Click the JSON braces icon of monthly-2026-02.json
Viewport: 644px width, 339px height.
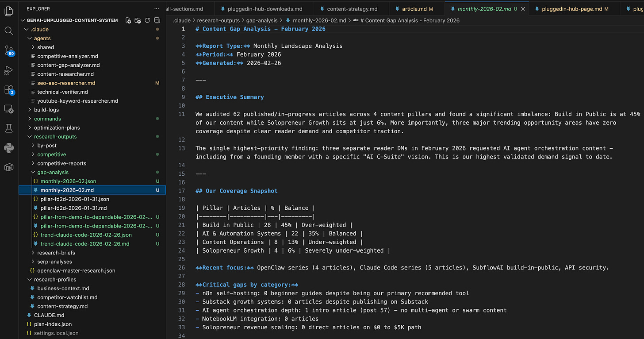pos(36,181)
